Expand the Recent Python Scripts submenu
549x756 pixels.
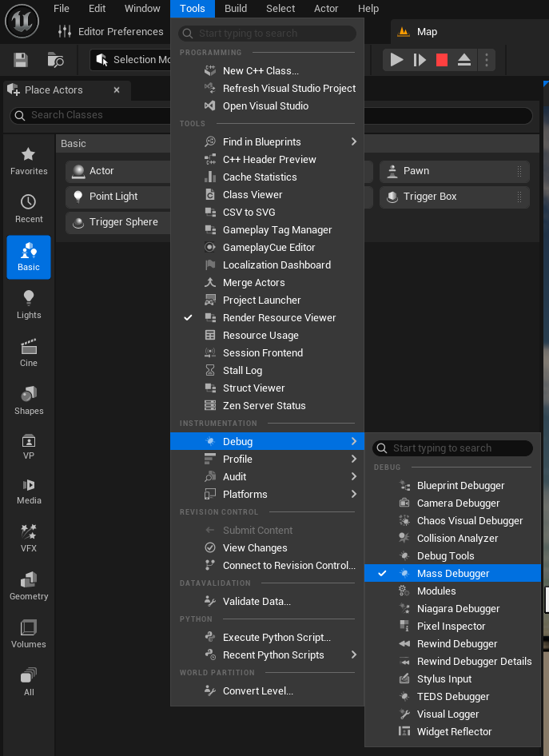[273, 655]
